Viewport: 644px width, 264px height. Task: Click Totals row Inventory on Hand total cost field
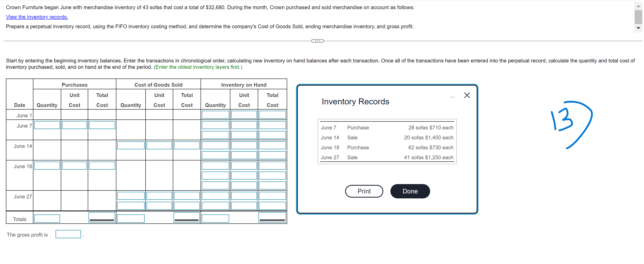pyautogui.click(x=272, y=217)
